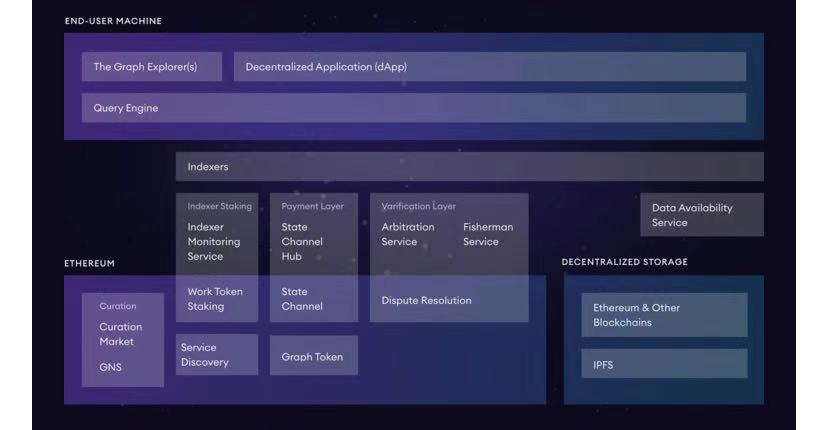Select the 'Dispute Resolution' block
This screenshot has width=828, height=430.
click(x=449, y=300)
